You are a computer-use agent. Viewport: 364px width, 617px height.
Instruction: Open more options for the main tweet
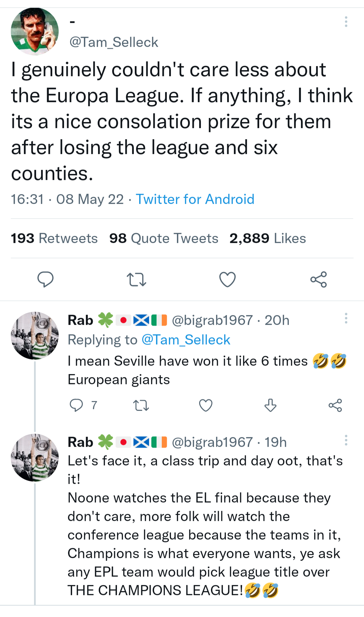tap(346, 22)
